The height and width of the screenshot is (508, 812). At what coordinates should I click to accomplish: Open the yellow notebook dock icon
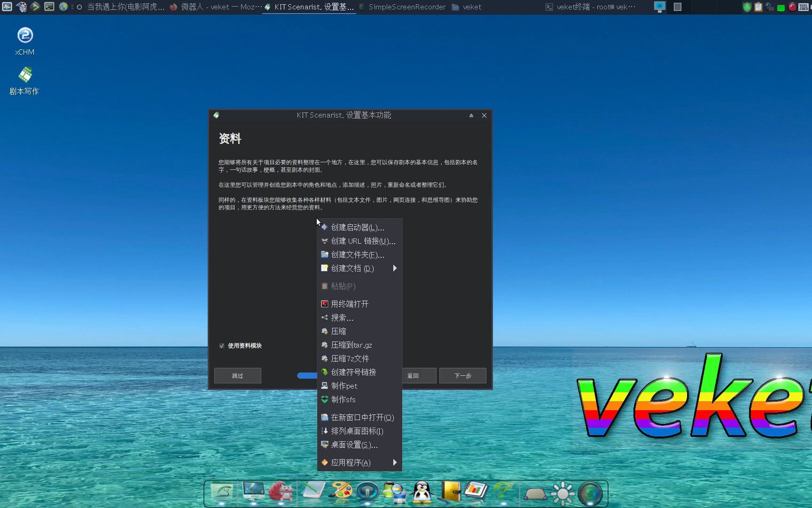450,492
